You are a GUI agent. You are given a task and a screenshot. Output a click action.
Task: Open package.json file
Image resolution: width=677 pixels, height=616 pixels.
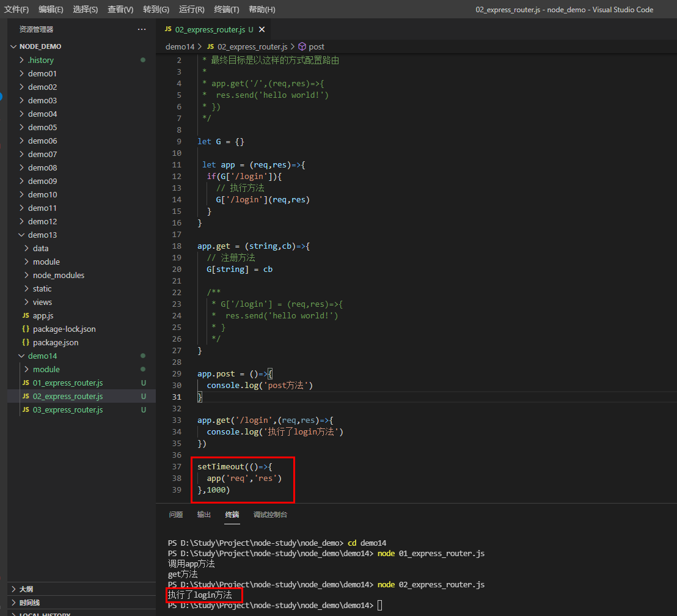click(x=82, y=342)
